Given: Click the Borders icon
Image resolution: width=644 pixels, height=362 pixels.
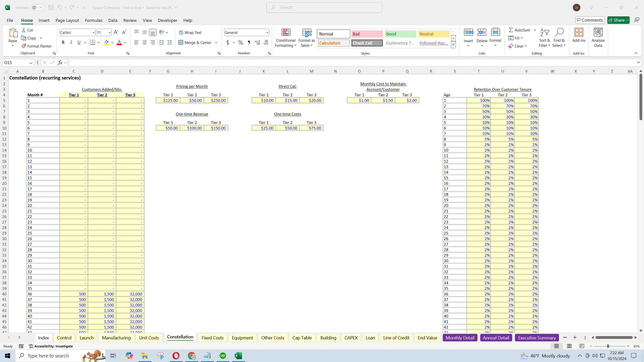Looking at the screenshot, I should click(x=93, y=42).
